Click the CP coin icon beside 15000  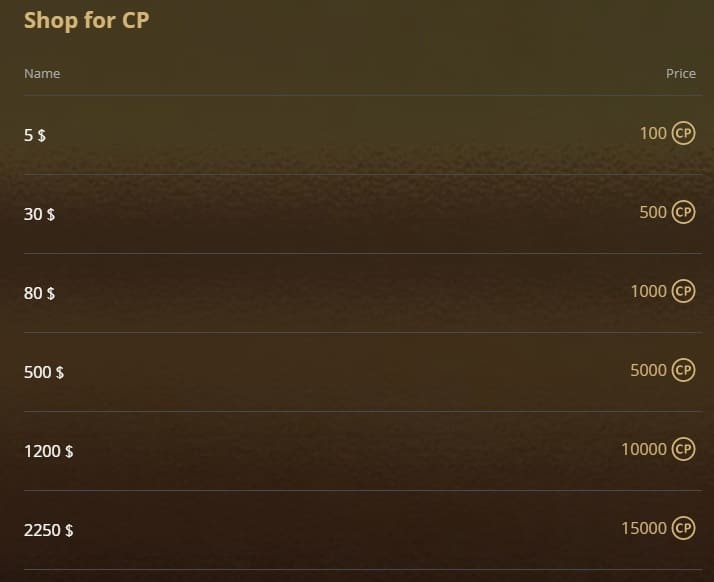(x=683, y=528)
